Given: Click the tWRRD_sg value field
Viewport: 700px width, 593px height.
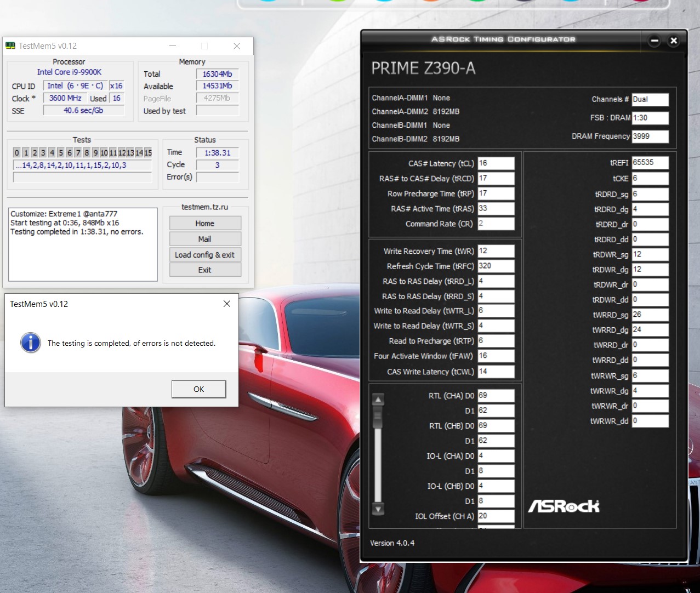Looking at the screenshot, I should [650, 315].
